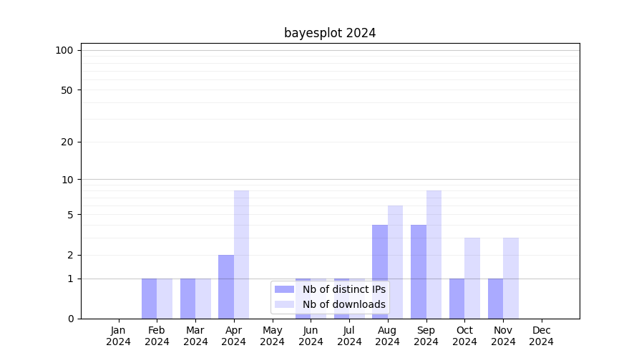This screenshot has width=644, height=358.
Task: Click the chart title bayesplot 2024
Action: click(x=330, y=33)
